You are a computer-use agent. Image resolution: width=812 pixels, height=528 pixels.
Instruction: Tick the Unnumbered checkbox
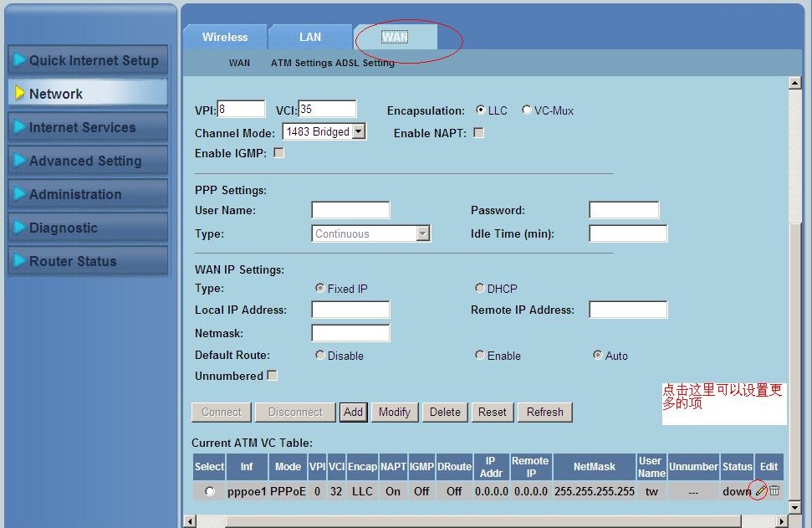272,375
